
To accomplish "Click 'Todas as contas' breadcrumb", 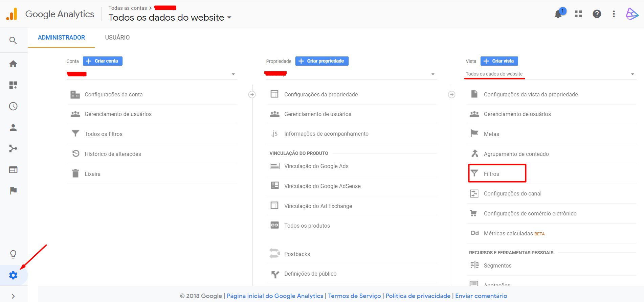I will pos(128,8).
